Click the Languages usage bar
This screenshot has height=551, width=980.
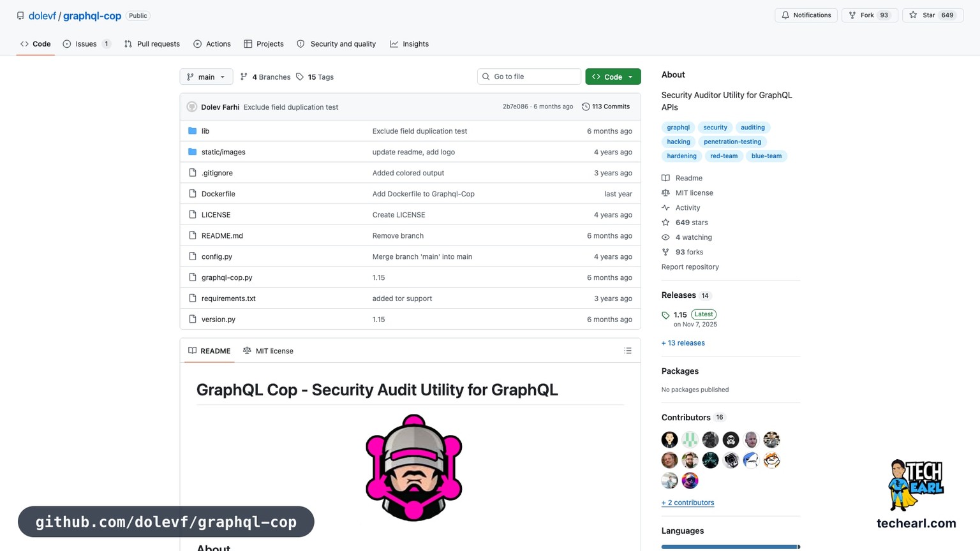point(731,547)
